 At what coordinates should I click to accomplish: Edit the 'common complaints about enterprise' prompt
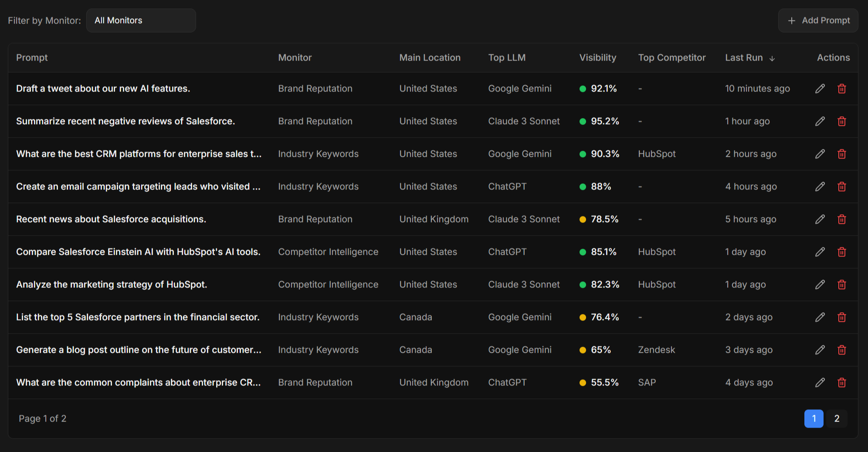coord(820,382)
